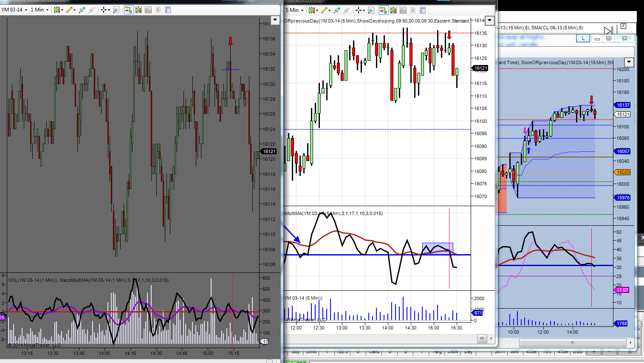
Task: Open chart Properties in 1 Min chart
Action: [x=168, y=10]
